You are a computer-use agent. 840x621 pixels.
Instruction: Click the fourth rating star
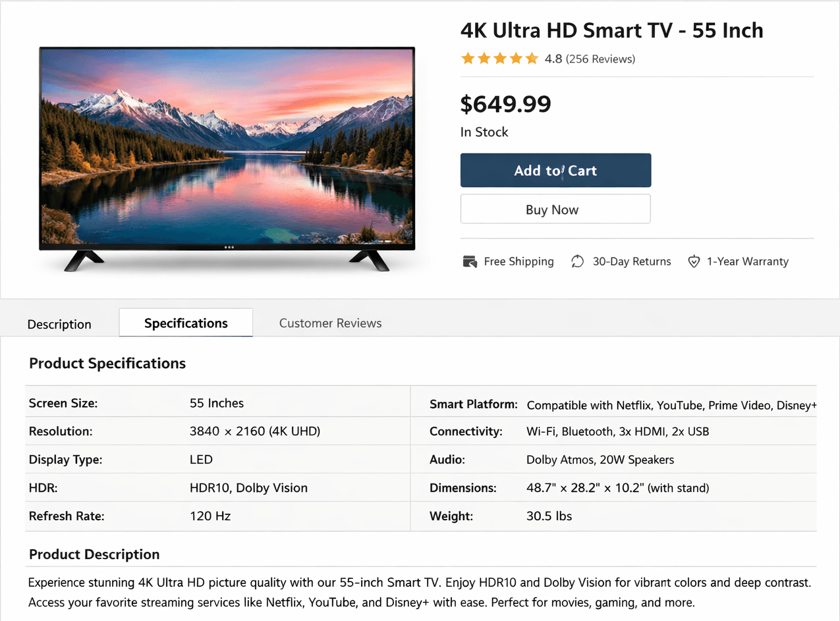(x=515, y=59)
